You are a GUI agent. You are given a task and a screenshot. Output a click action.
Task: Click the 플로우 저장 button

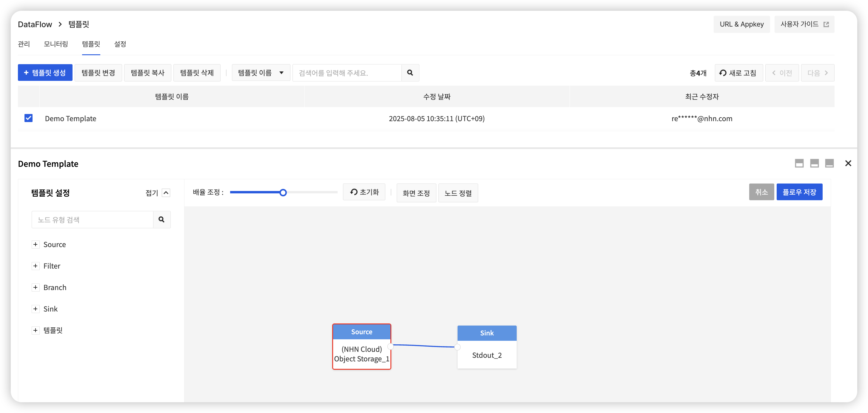pyautogui.click(x=799, y=192)
